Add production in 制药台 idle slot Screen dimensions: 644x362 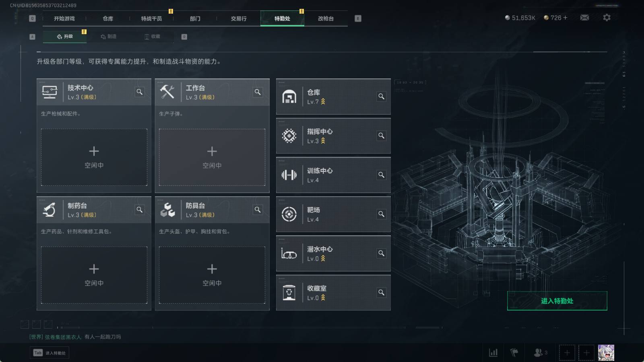point(94,275)
